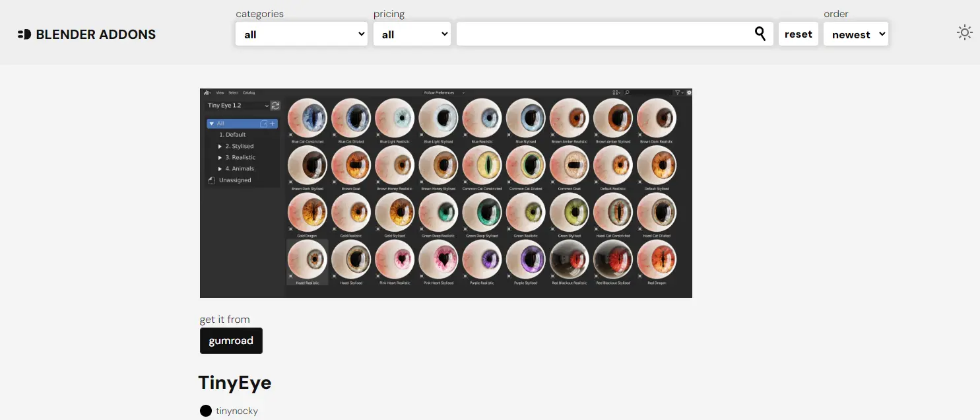The width and height of the screenshot is (980, 420).
Task: Click the 'categories' label above the dropdown
Action: pyautogui.click(x=260, y=14)
